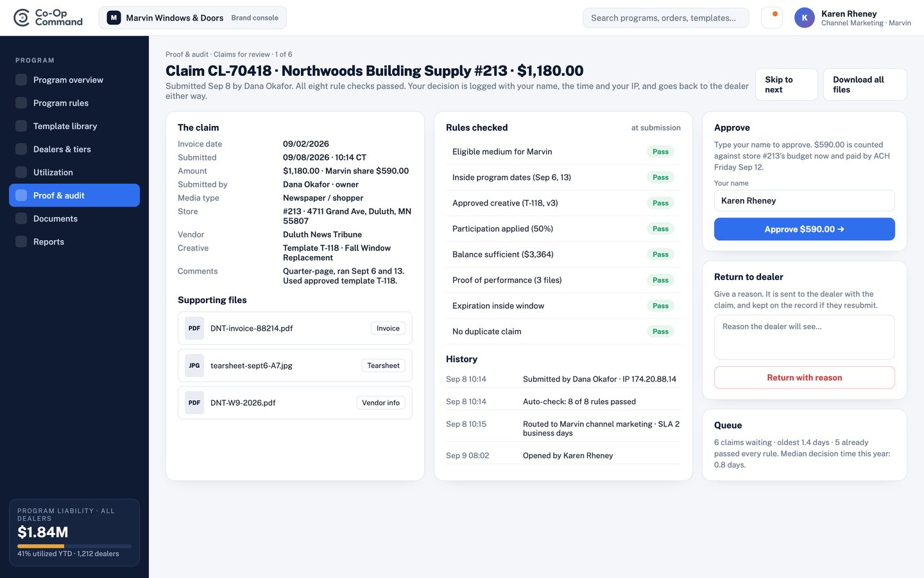Open Dealers & tiers section

point(74,149)
